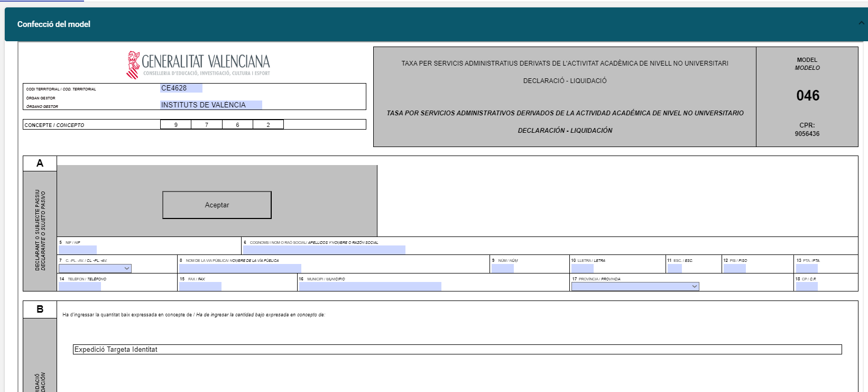Viewport: 868px width, 392px height.
Task: Focus the Telèfon input field
Action: point(80,286)
